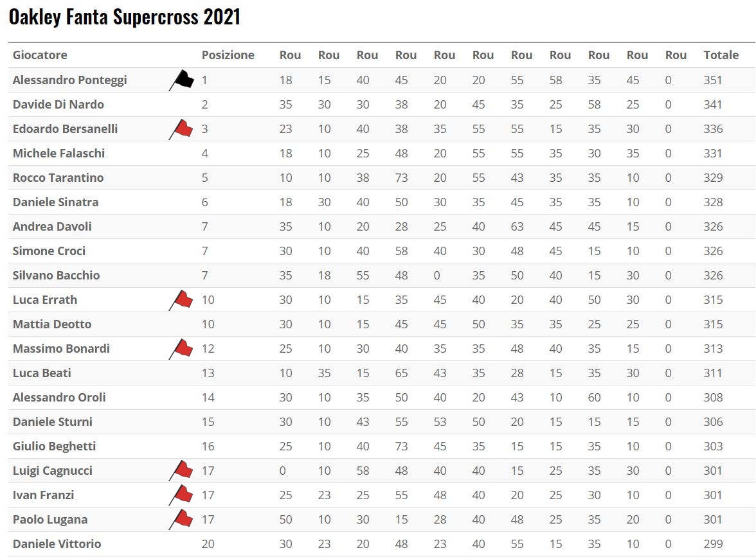Click the red flag beside Edoardo Bersanelli
The image size is (756, 557).
(183, 128)
